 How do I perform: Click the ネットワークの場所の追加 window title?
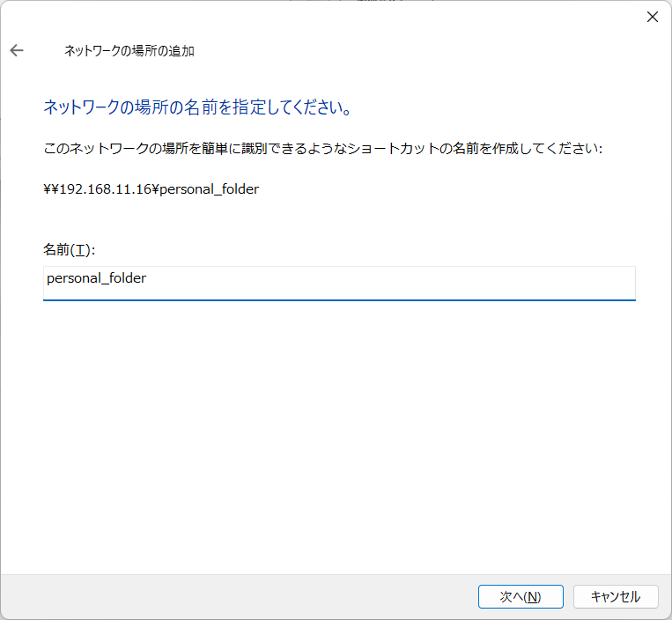coord(129,51)
